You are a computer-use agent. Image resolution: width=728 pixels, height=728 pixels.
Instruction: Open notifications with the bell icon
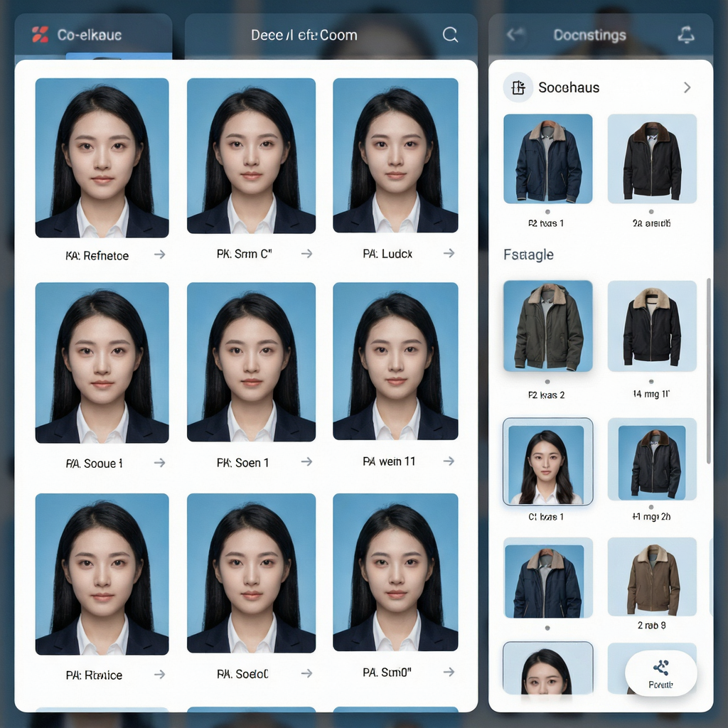click(x=686, y=35)
